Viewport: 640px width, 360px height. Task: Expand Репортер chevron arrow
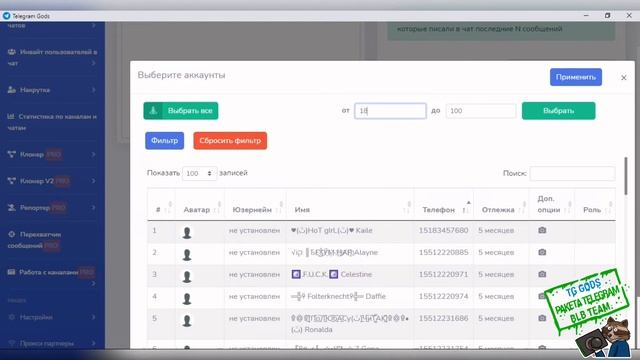93,208
